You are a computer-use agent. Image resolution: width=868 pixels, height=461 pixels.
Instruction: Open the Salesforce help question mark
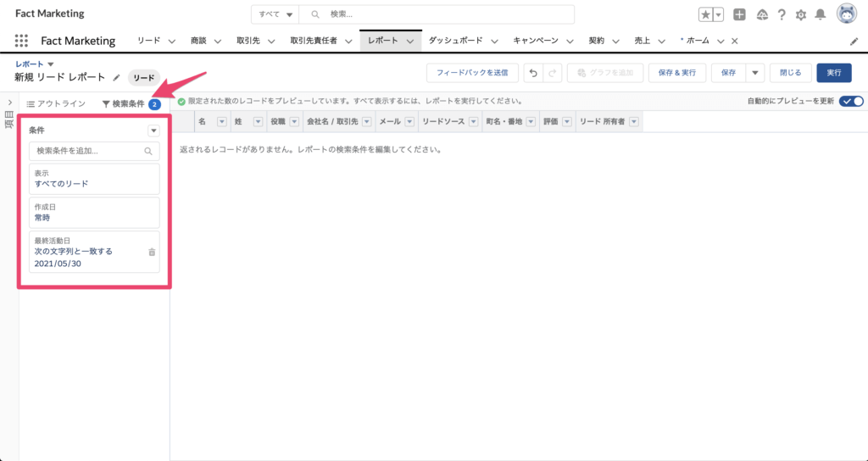coord(781,15)
